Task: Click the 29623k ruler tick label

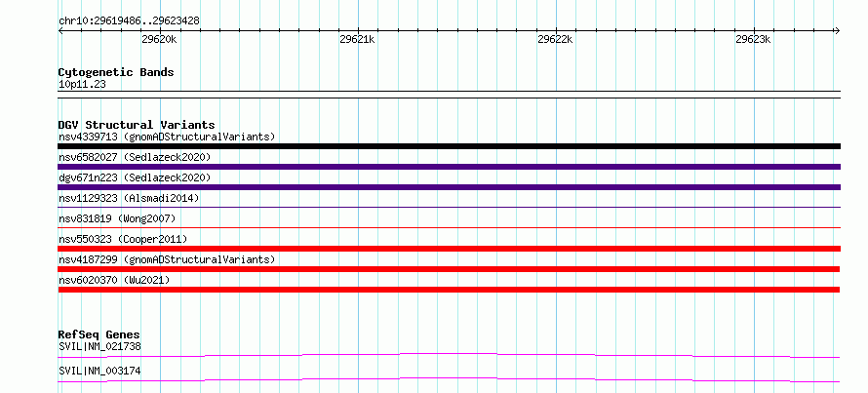Action: (753, 39)
